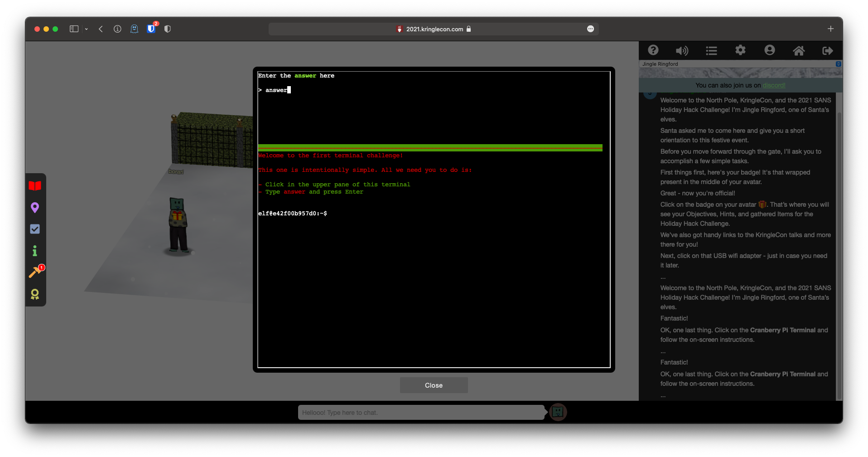Open the discord link
This screenshot has height=457, width=868.
(774, 85)
